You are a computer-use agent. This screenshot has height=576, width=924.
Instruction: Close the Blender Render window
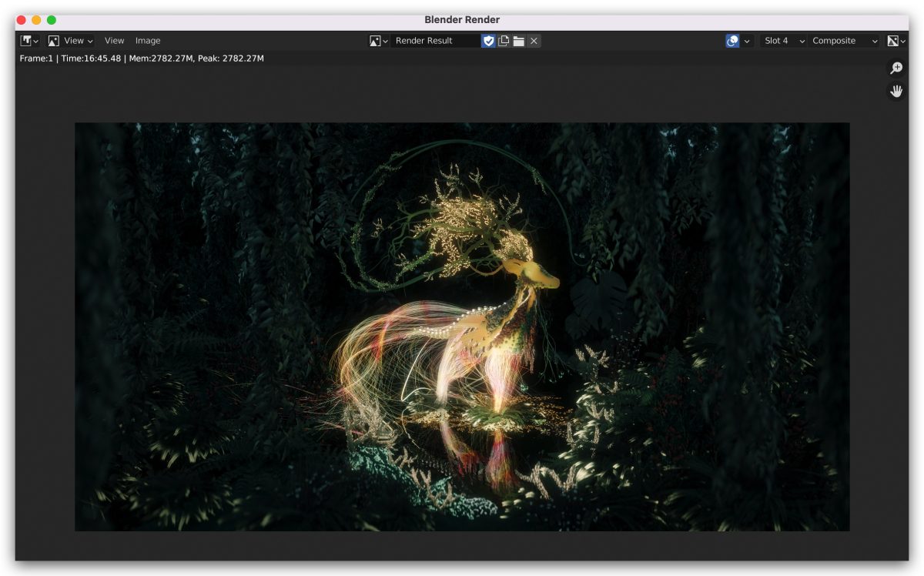(21, 20)
